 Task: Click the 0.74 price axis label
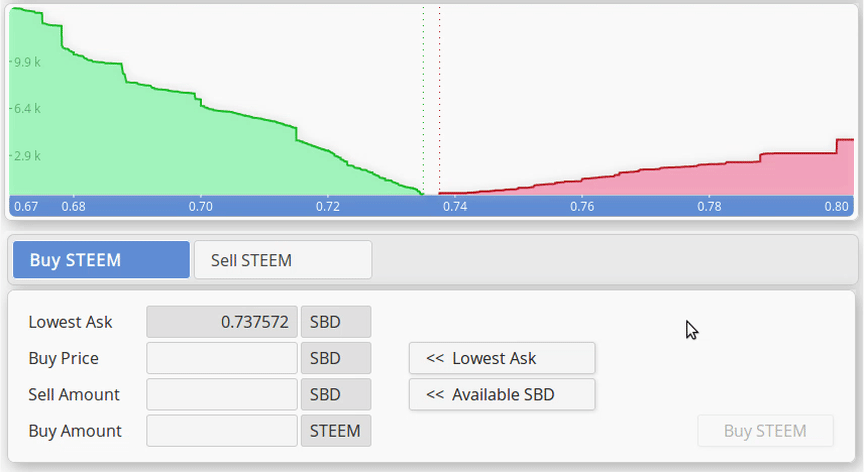pos(455,207)
